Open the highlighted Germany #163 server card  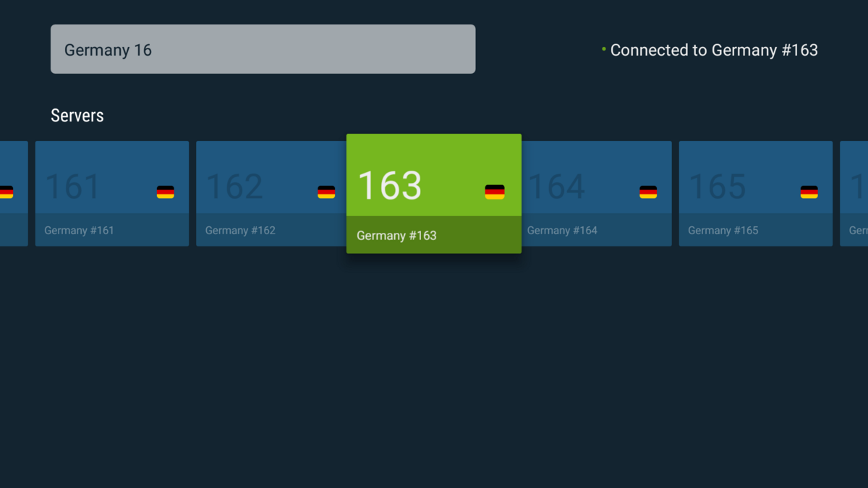tap(434, 194)
